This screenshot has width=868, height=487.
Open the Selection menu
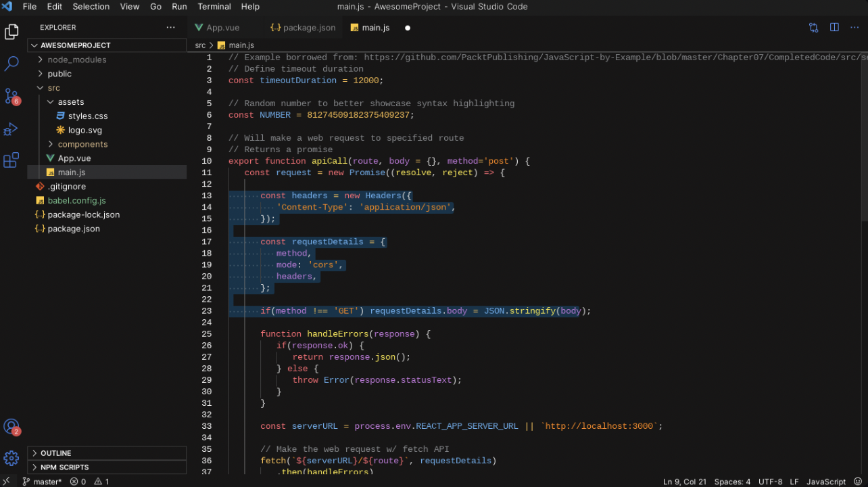[91, 7]
